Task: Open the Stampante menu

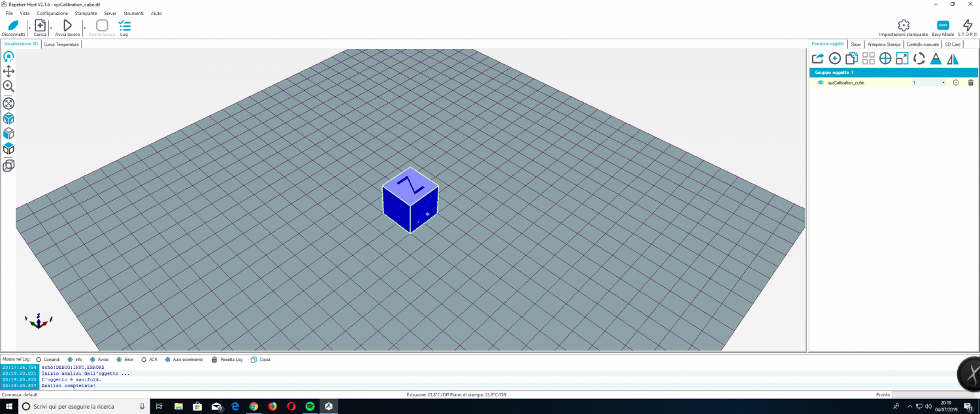Action: pos(86,13)
